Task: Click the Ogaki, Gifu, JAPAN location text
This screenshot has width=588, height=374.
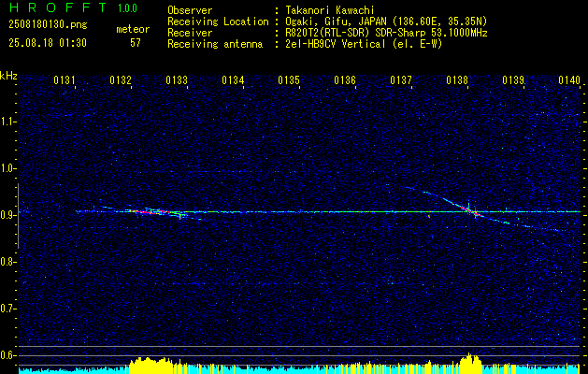Action: click(x=386, y=22)
